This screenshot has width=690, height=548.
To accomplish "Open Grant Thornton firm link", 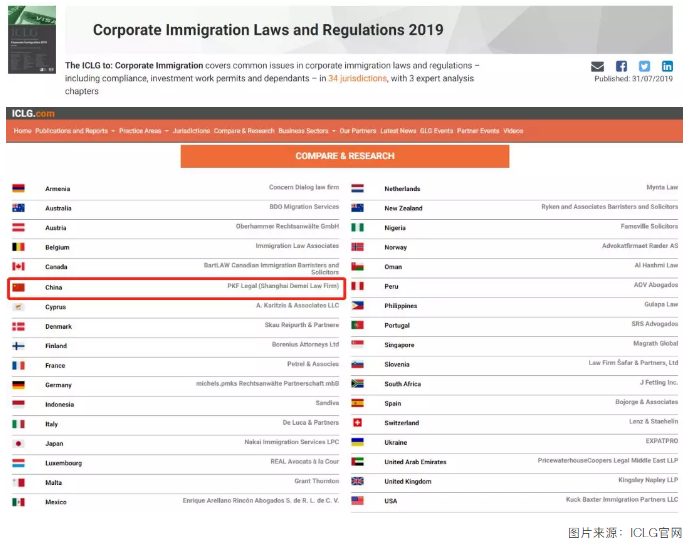I will [317, 481].
